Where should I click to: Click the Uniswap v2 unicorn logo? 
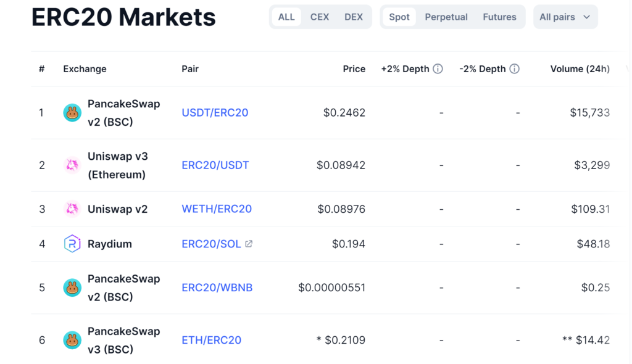[72, 209]
